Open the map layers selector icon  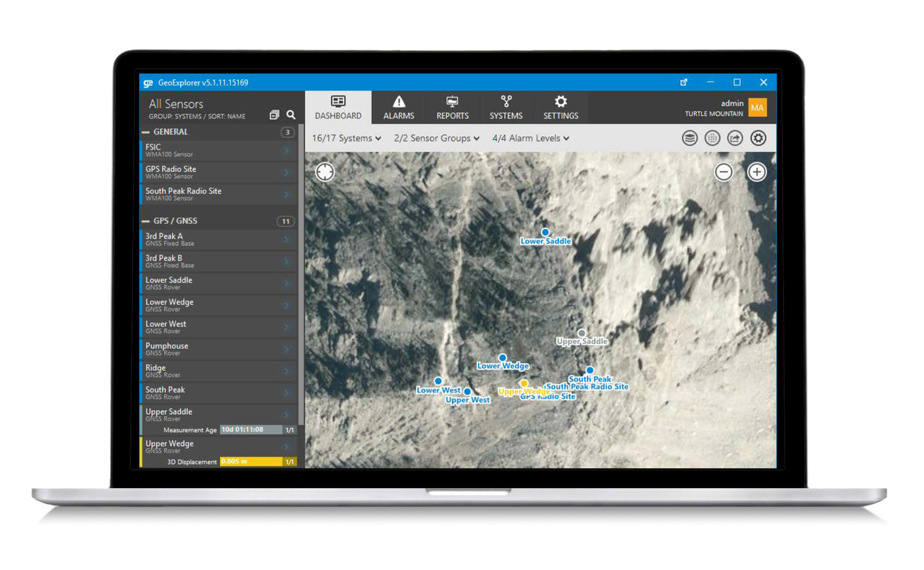coord(689,138)
